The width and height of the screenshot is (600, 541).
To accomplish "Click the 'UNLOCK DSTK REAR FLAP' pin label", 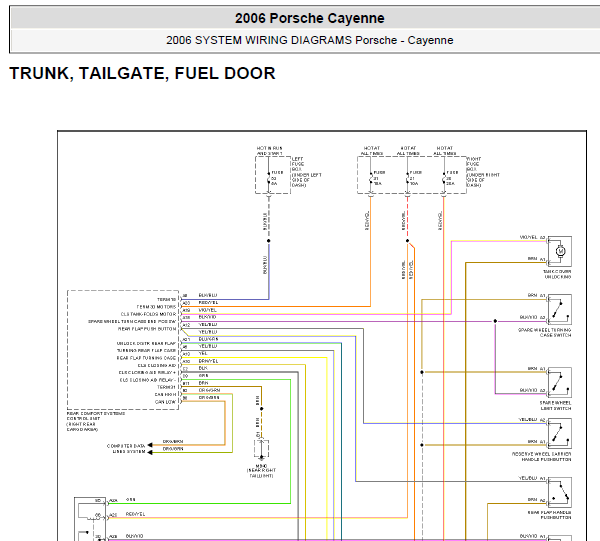I will click(146, 344).
